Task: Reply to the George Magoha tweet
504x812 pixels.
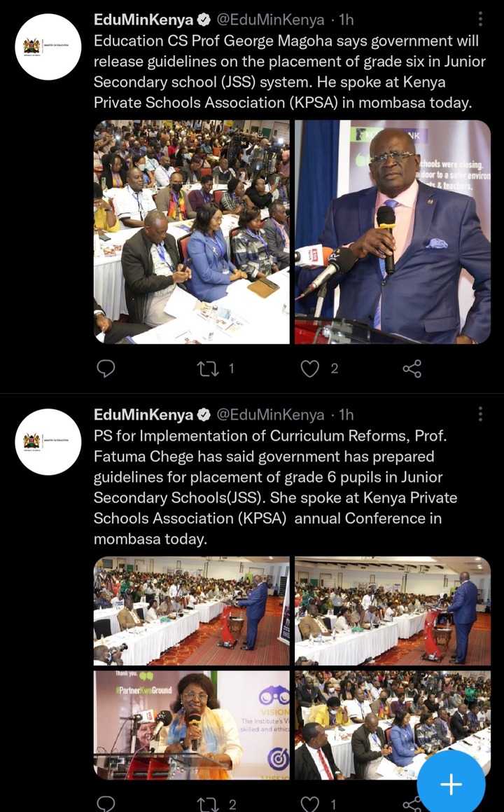Action: point(106,369)
